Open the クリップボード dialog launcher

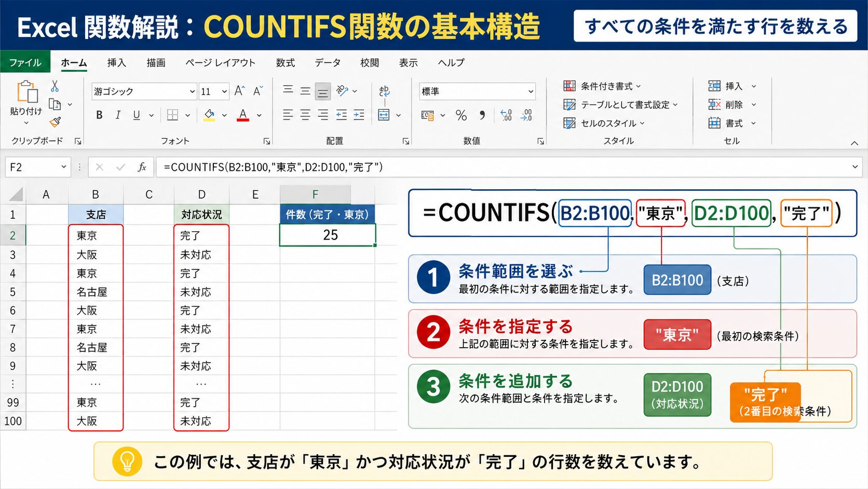point(78,141)
